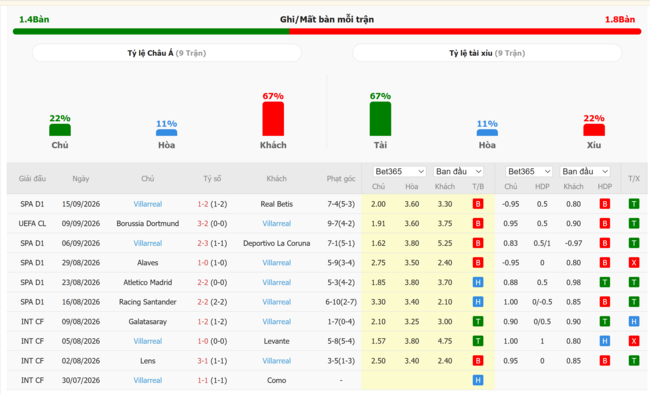Click the 1.4Bàn goals-scored label
This screenshot has width=650, height=395.
coord(34,19)
